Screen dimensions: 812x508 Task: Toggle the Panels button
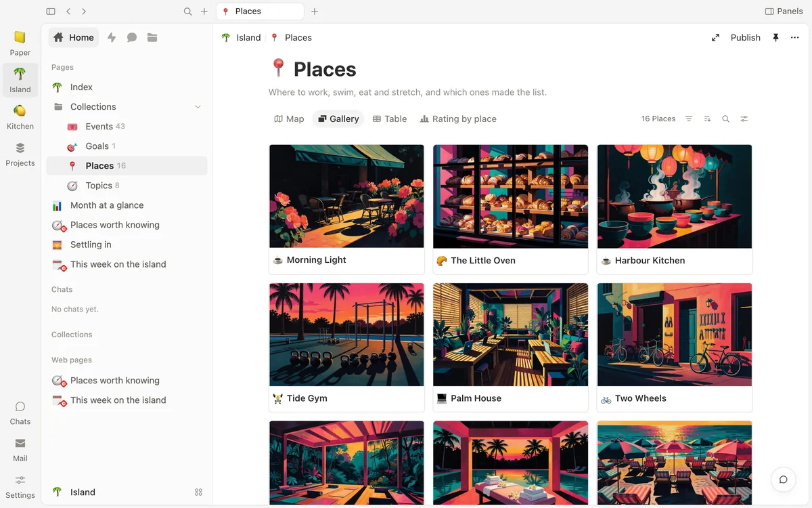point(784,12)
